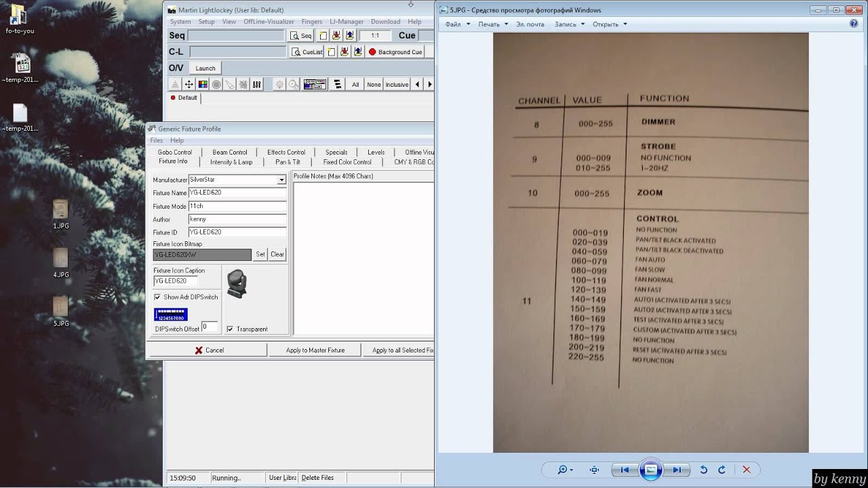Click new sequence icon in Seq row
The image size is (868, 488).
coord(323,36)
